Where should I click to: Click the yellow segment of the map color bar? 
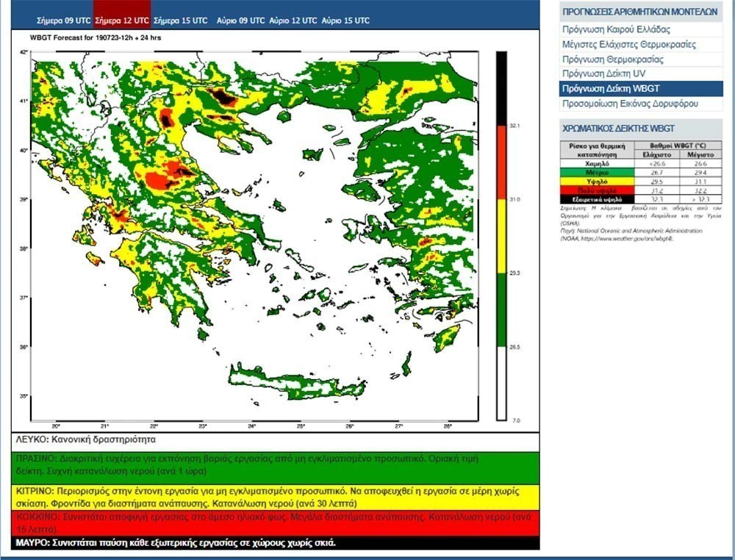coord(501,236)
